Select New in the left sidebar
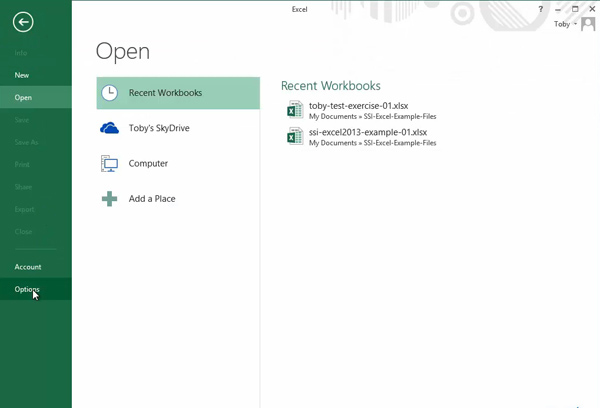 click(22, 75)
